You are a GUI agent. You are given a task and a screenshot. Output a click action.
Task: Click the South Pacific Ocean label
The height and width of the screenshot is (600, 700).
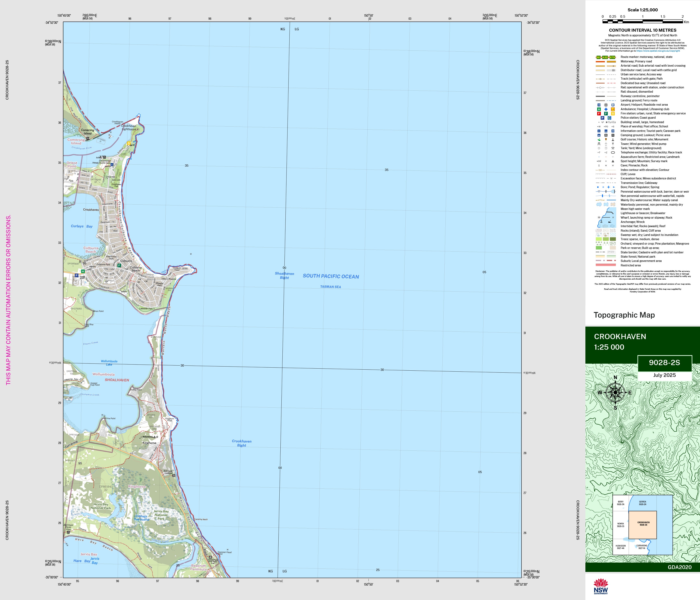tap(331, 276)
